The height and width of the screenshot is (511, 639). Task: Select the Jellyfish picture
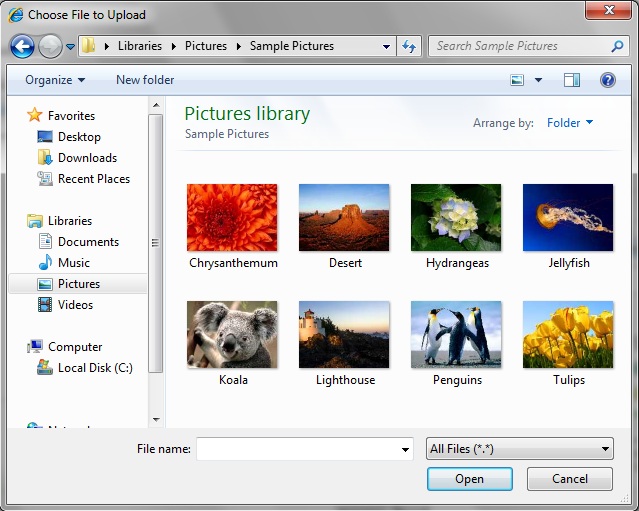568,227
